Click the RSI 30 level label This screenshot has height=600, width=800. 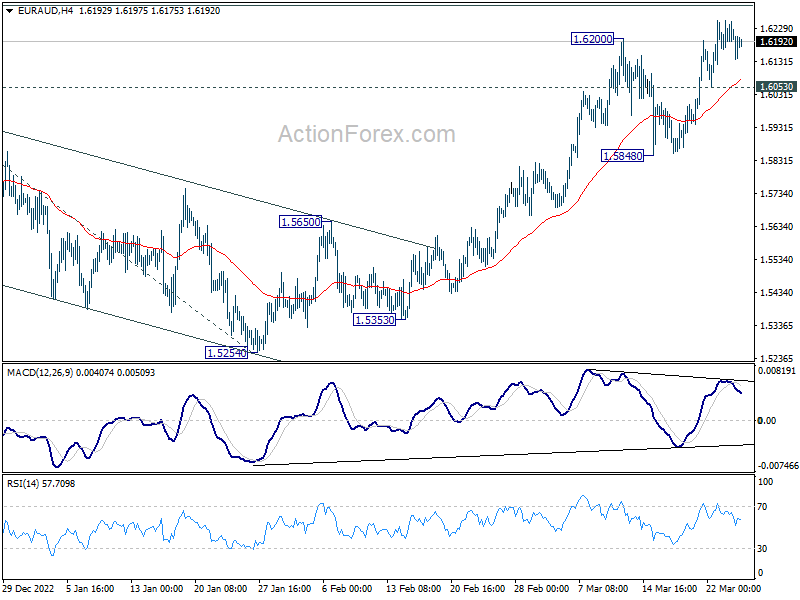762,548
